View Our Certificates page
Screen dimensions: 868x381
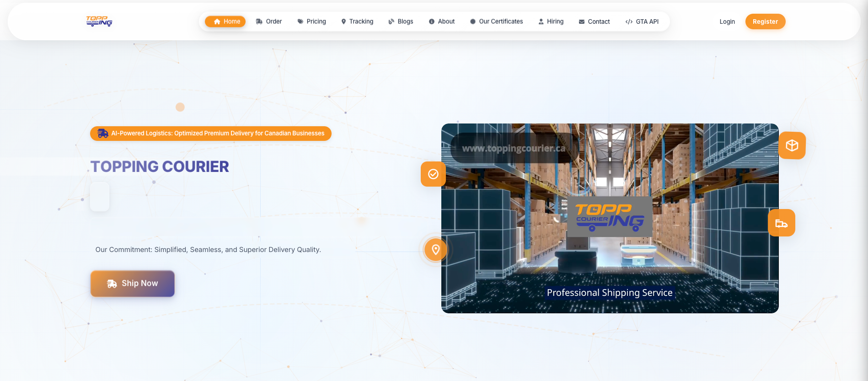coord(496,21)
